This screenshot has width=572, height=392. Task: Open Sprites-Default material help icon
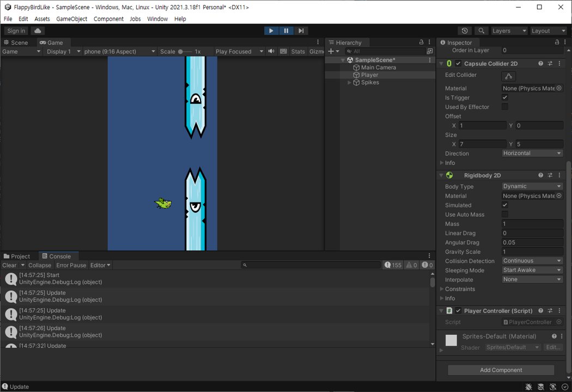coord(554,336)
